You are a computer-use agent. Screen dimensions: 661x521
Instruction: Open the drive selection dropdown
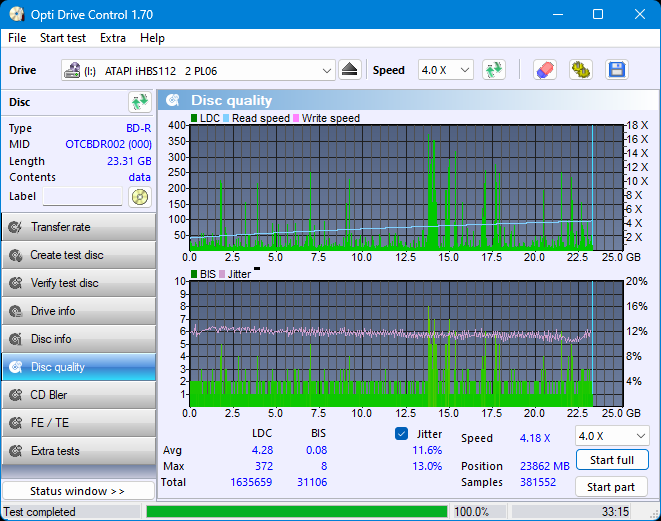(x=327, y=70)
